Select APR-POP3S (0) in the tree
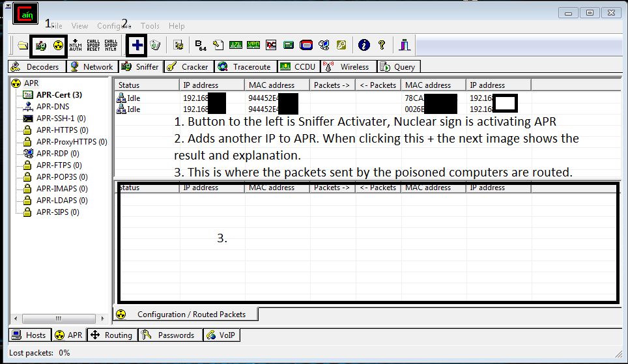This screenshot has height=364, width=628. point(62,176)
